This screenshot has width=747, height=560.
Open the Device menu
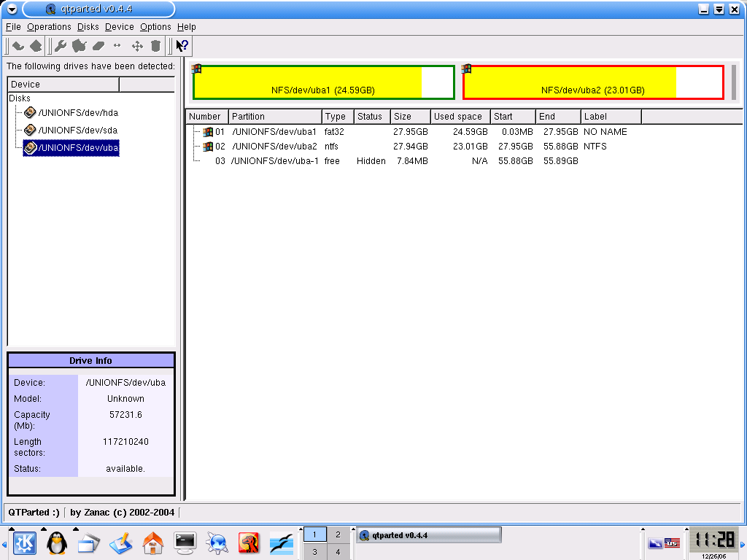(x=119, y=27)
